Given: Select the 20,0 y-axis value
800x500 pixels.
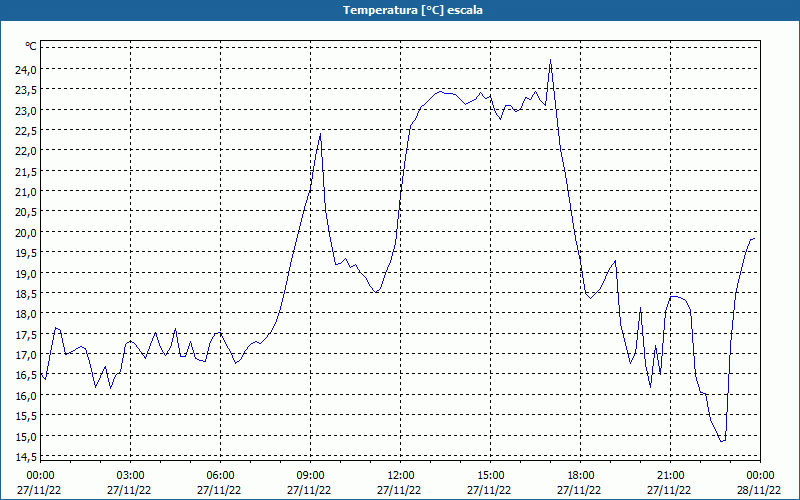Looking at the screenshot, I should [x=26, y=233].
